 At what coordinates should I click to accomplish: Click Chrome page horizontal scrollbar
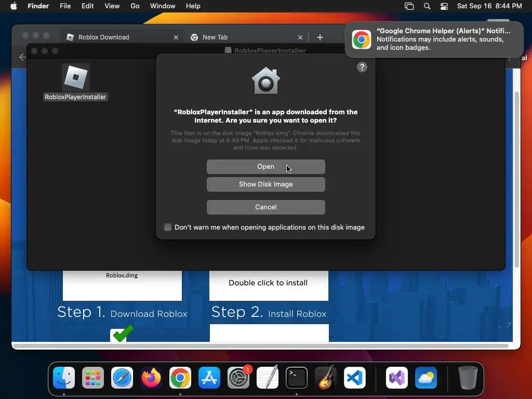261,346
